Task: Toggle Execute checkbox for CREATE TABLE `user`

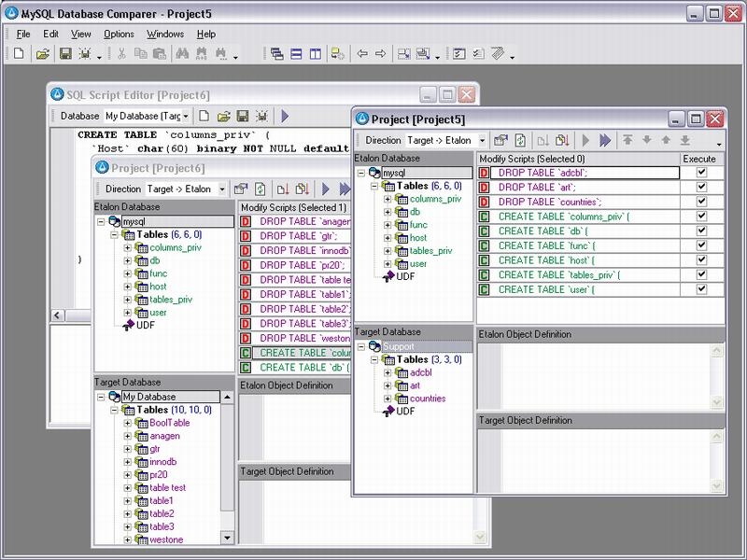Action: [x=701, y=289]
